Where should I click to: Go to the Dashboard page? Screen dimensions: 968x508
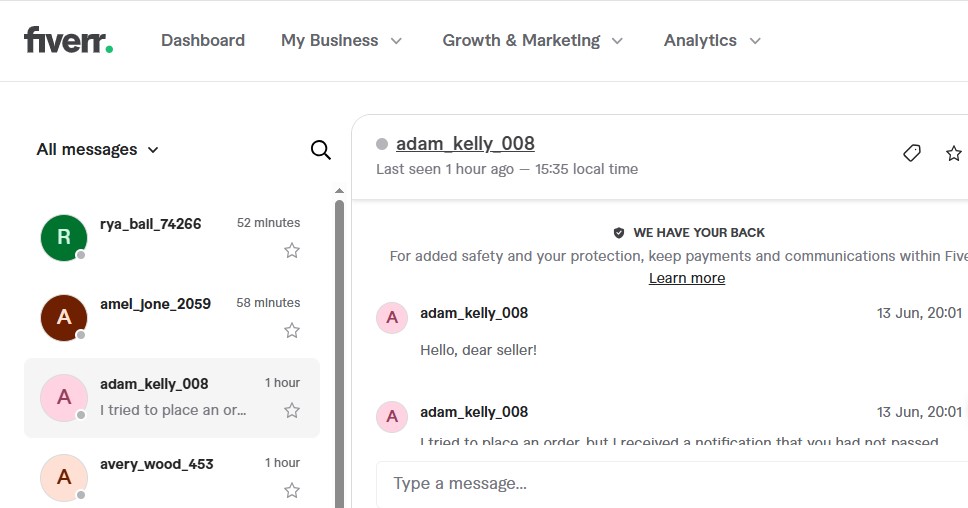point(203,41)
